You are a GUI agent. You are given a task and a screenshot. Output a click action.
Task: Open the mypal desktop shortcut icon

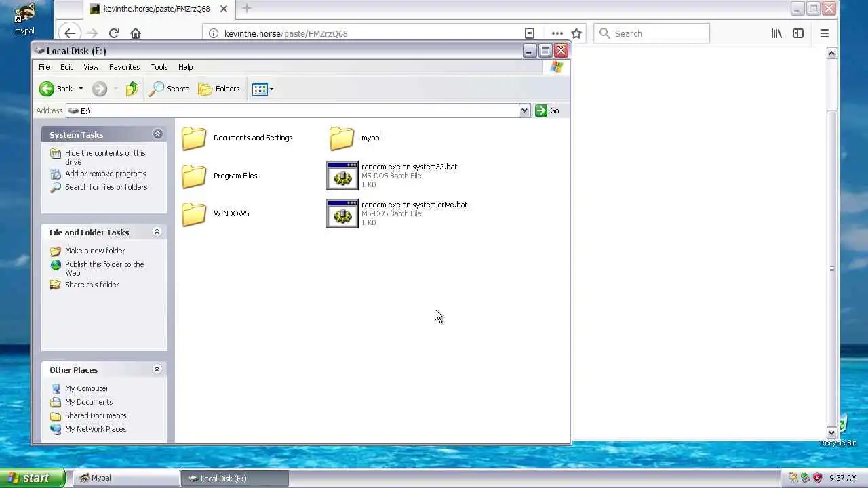25,18
